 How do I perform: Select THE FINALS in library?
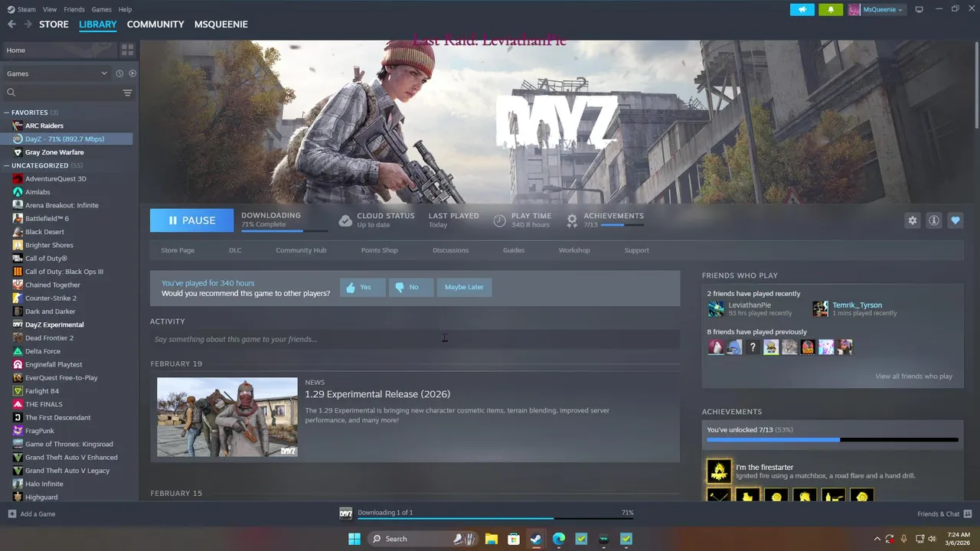pos(44,404)
